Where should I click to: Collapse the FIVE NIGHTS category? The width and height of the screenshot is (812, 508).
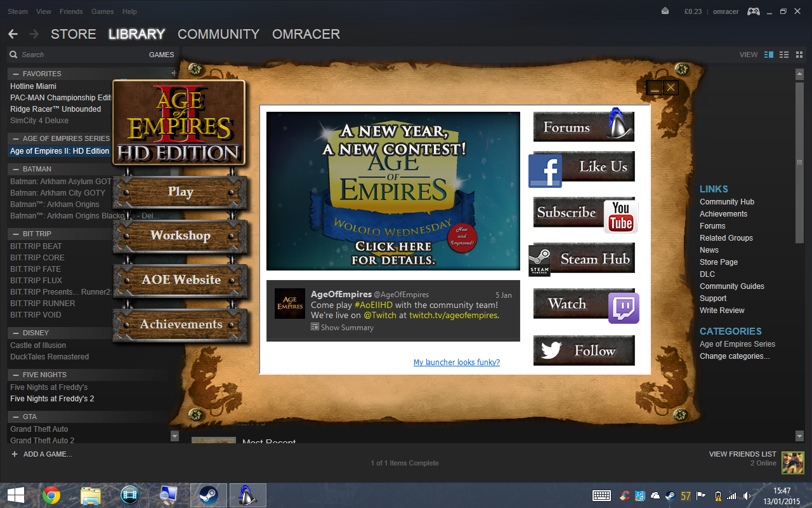tap(16, 375)
